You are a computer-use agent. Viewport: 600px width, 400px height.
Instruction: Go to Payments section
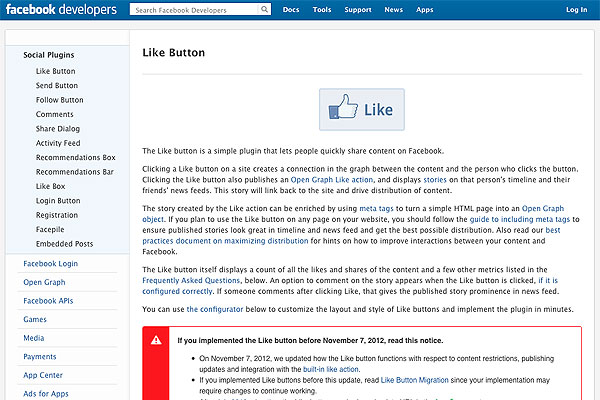40,357
